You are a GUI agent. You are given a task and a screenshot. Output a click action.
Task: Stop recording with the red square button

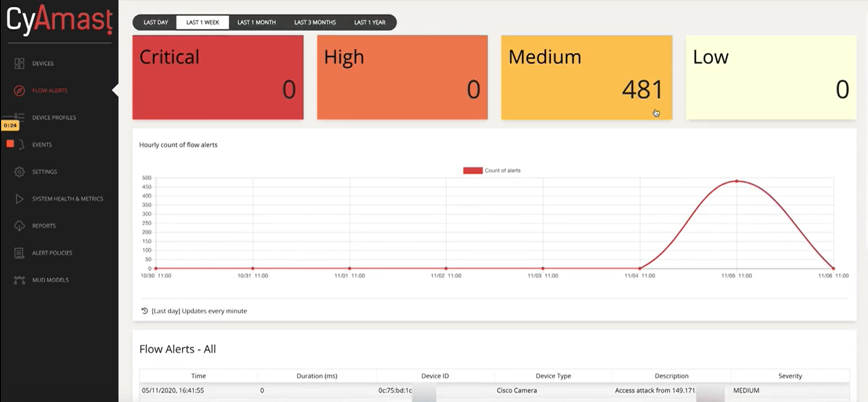click(x=10, y=144)
